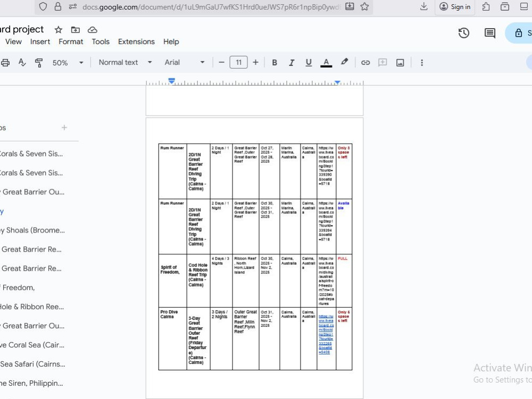532x399 pixels.
Task: Click the site security padlock icon
Action: click(57, 6)
